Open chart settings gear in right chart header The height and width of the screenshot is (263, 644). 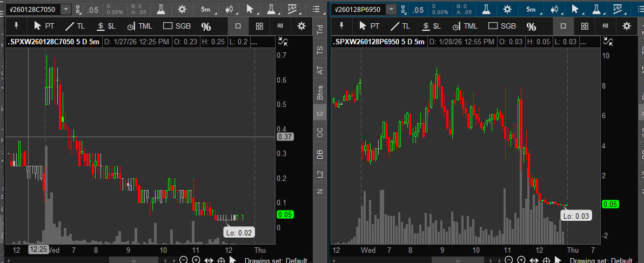pyautogui.click(x=506, y=9)
